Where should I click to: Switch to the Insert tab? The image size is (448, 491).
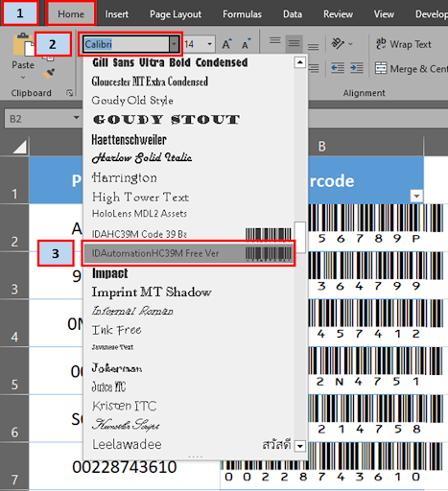pos(117,14)
